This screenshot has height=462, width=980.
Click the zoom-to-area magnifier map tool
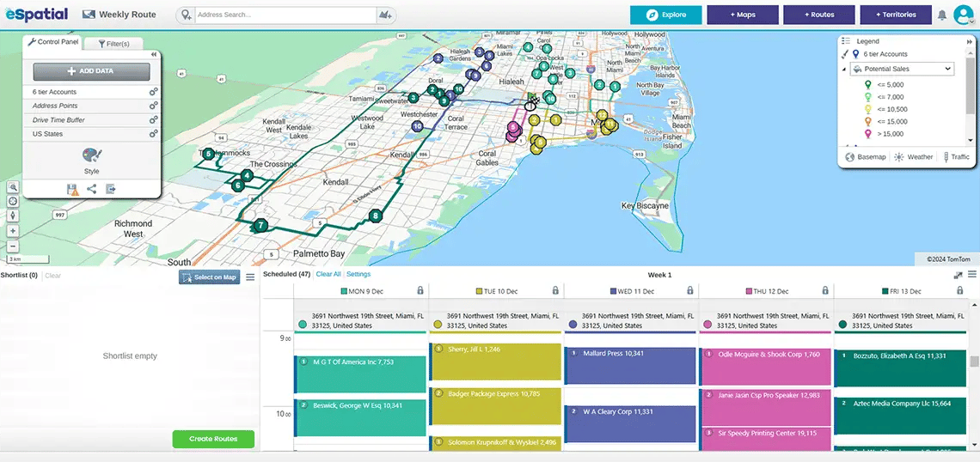[13, 187]
